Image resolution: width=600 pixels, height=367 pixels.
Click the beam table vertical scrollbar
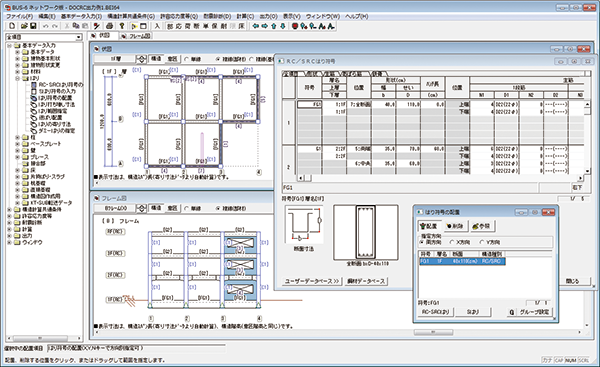coord(587,138)
